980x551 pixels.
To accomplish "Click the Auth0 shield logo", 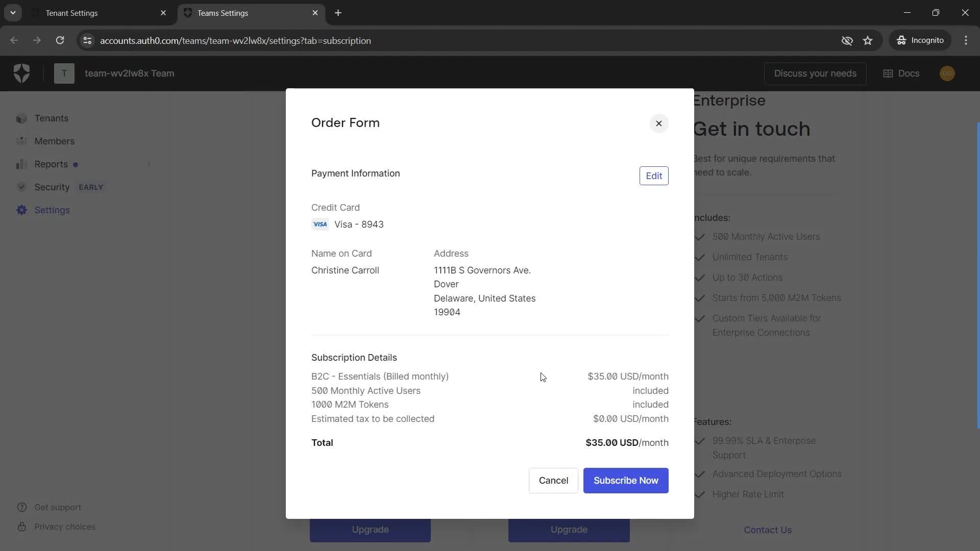I will click(x=21, y=73).
